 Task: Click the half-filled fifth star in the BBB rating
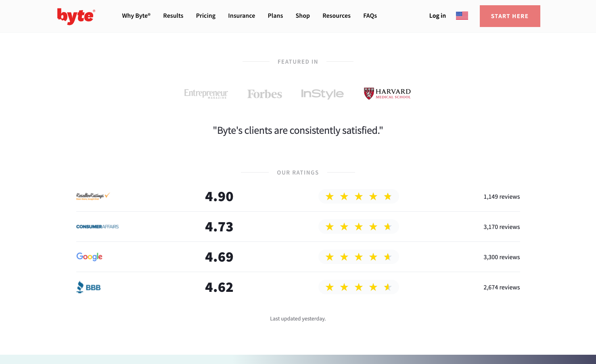pyautogui.click(x=388, y=287)
